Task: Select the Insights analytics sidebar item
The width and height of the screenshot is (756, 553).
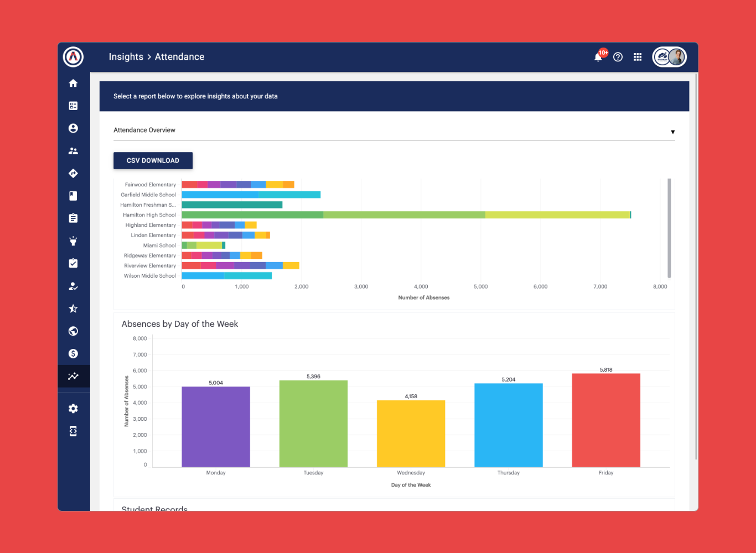Action: coord(74,377)
